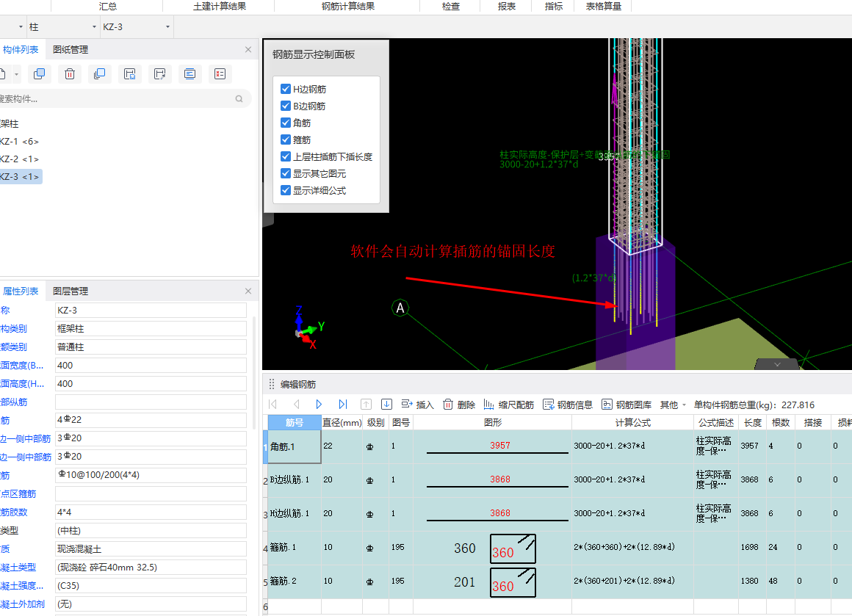
Task: Click the layer copy (stacked squares) icon
Action: (x=99, y=74)
